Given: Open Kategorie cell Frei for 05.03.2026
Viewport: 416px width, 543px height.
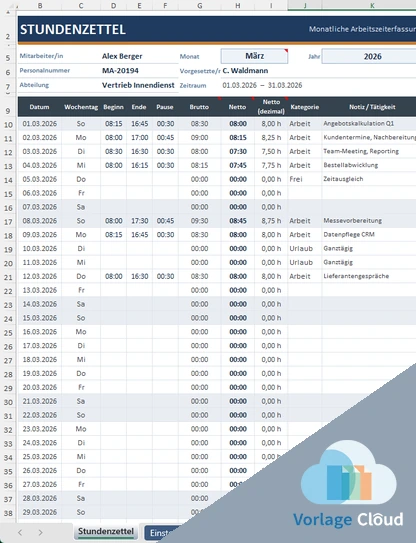Looking at the screenshot, I should 304,179.
